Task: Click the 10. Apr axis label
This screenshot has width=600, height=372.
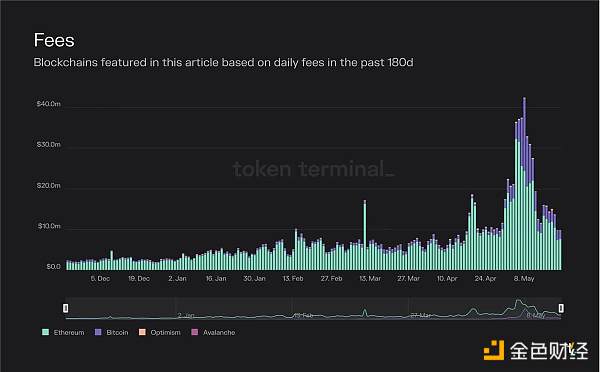Action: pyautogui.click(x=447, y=279)
